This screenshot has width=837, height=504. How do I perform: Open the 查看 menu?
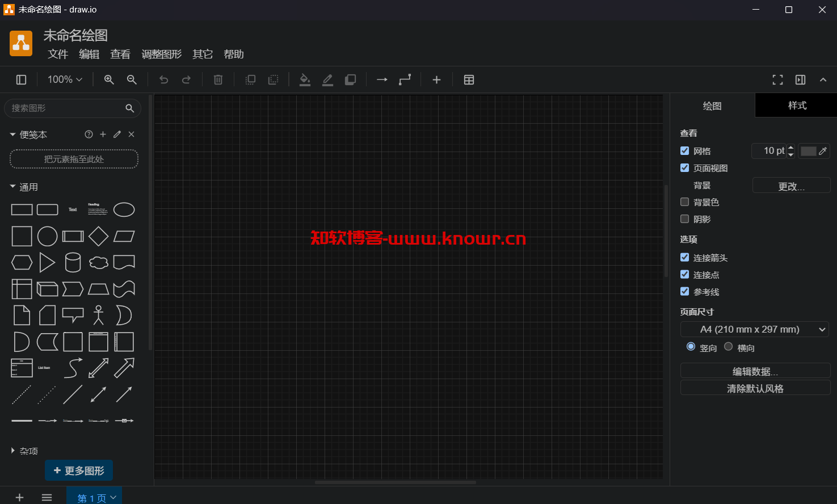pyautogui.click(x=120, y=54)
